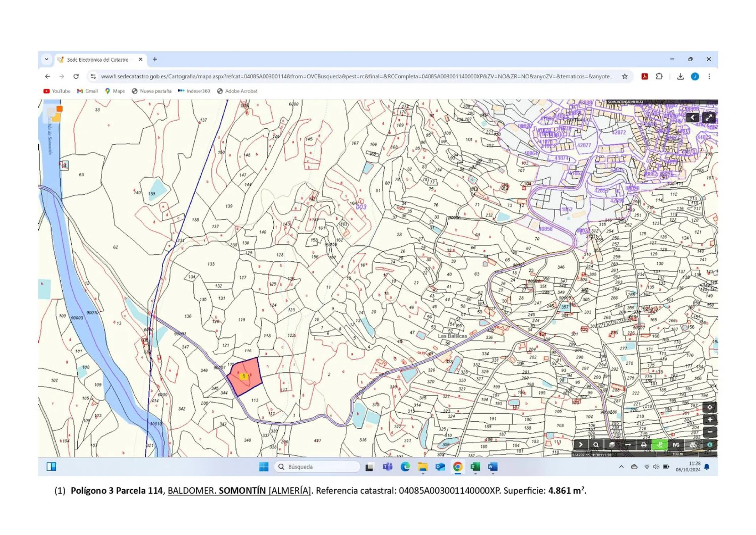
Task: Open the map information icon
Action: [x=709, y=445]
